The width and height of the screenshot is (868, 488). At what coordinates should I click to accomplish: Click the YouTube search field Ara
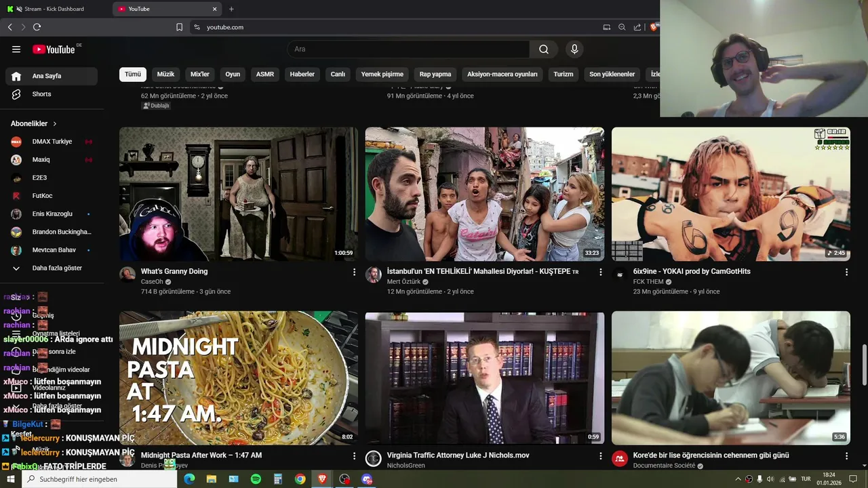click(409, 49)
